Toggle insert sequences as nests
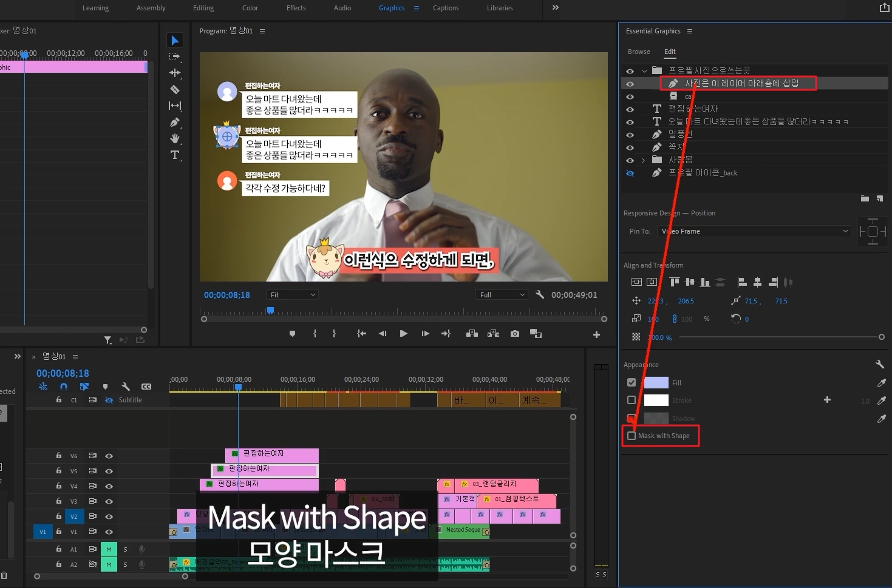 coord(43,387)
